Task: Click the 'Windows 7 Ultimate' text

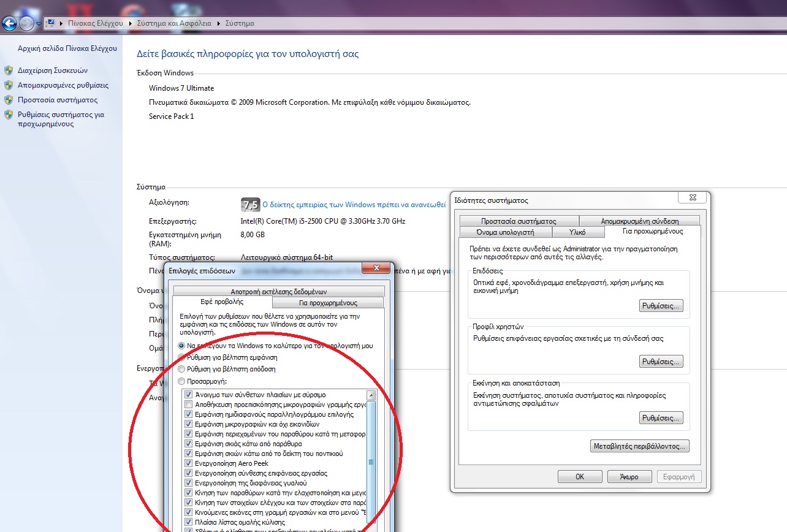Action: pyautogui.click(x=181, y=88)
